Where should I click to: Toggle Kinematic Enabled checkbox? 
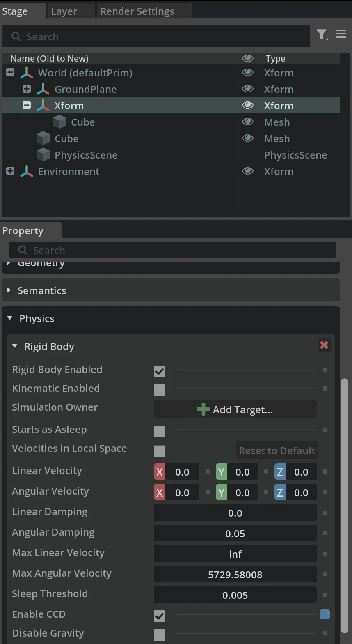tap(160, 390)
